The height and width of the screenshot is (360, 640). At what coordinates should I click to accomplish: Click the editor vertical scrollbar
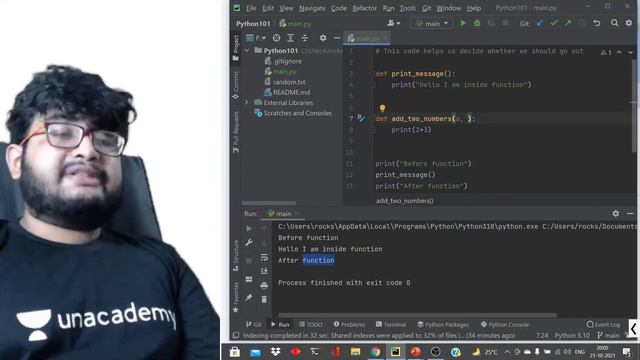(634, 106)
